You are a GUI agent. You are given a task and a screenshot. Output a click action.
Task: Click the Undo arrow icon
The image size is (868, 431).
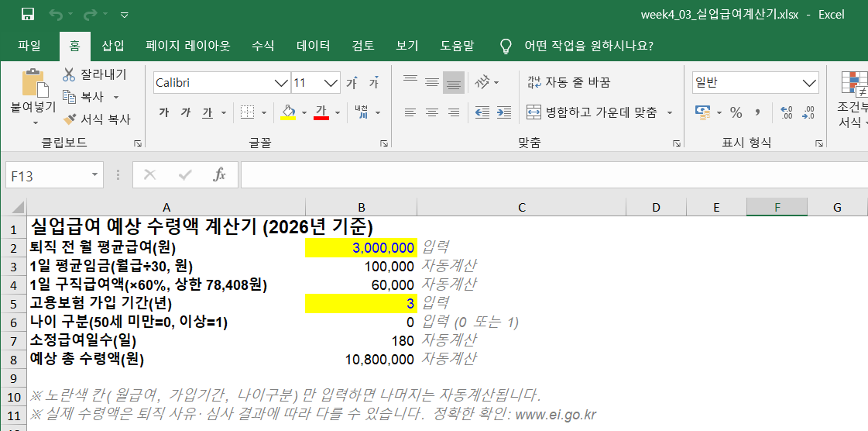point(57,15)
